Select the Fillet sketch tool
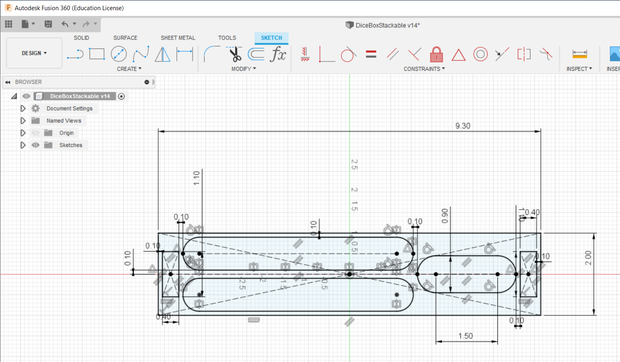 [x=212, y=54]
